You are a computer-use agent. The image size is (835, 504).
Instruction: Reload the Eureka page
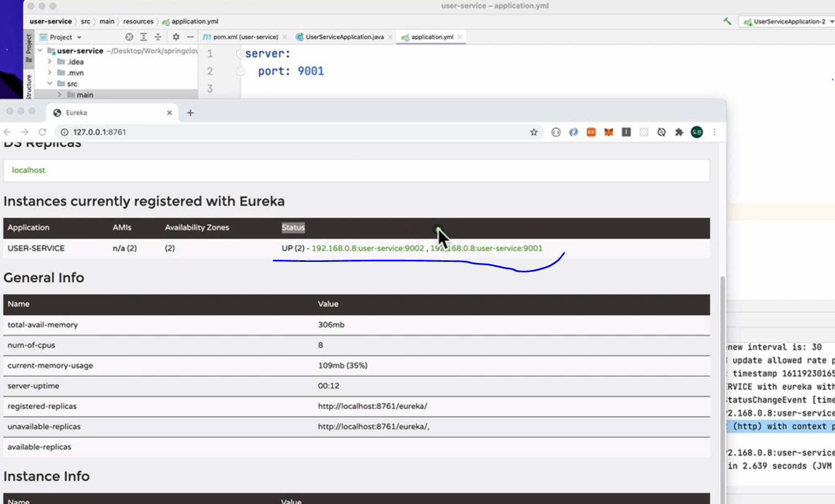pyautogui.click(x=42, y=132)
